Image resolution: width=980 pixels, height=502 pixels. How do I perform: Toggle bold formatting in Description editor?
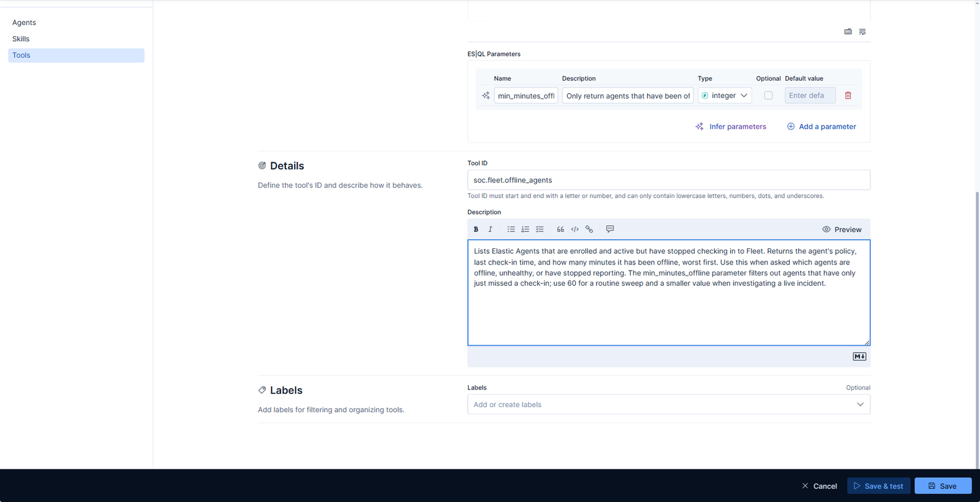tap(476, 230)
